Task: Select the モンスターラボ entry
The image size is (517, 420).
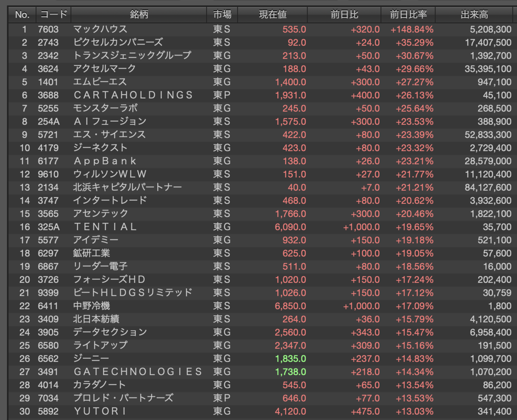Action: (106, 108)
